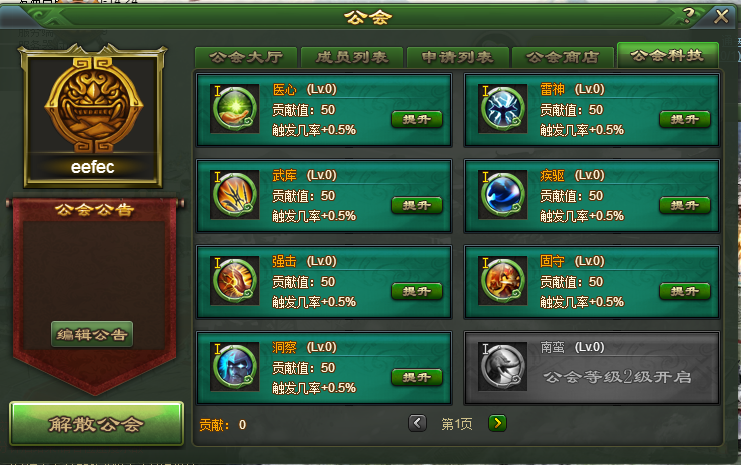Select the 武库 armory skill icon

pyautogui.click(x=235, y=195)
